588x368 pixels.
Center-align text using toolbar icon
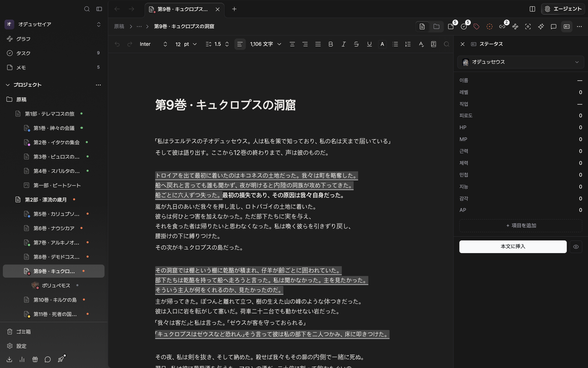(292, 44)
